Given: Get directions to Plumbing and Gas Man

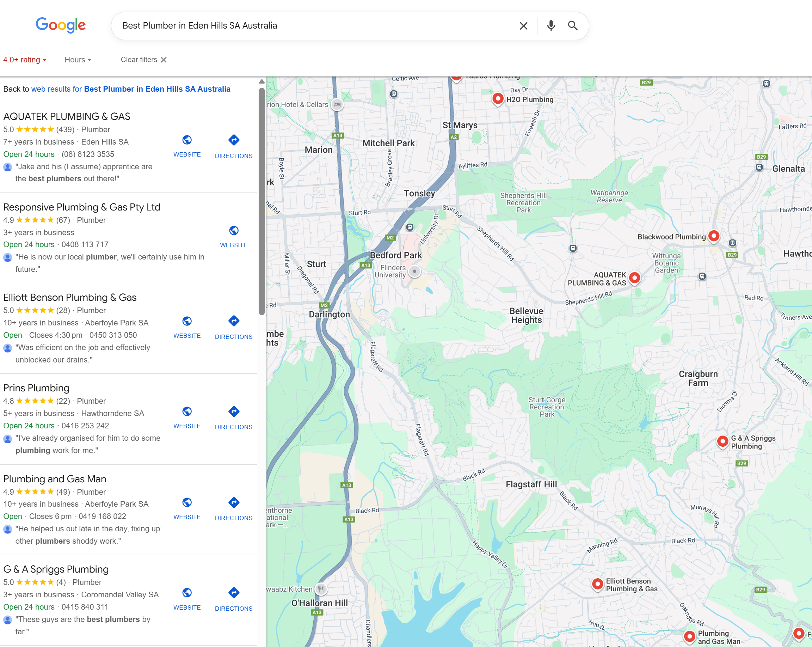Looking at the screenshot, I should [234, 502].
